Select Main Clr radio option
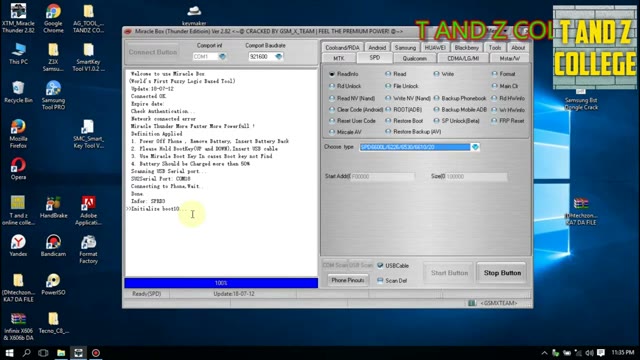Viewport: 640px width, 360px height. [x=505, y=86]
